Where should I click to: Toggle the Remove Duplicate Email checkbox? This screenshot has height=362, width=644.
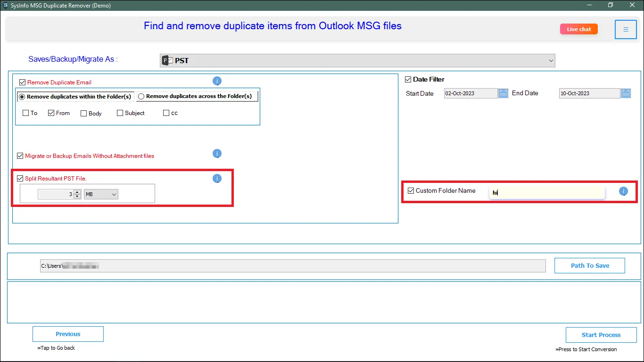pos(22,82)
